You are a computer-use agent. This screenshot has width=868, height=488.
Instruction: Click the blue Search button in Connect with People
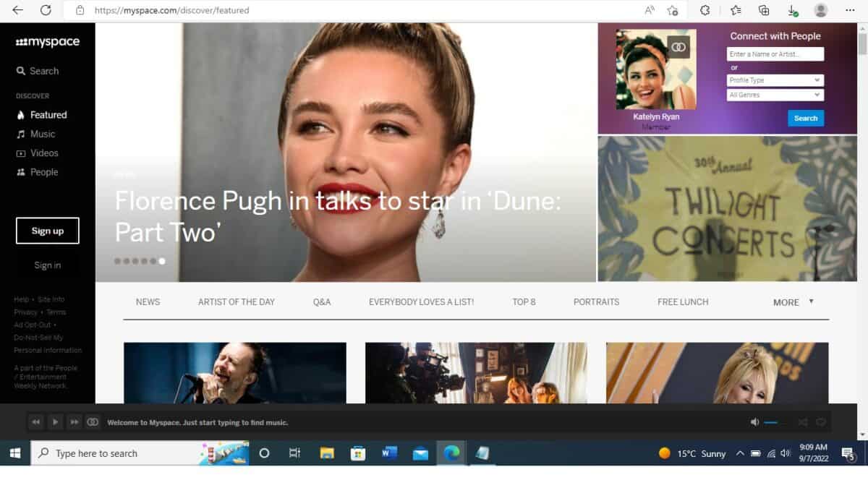click(806, 118)
